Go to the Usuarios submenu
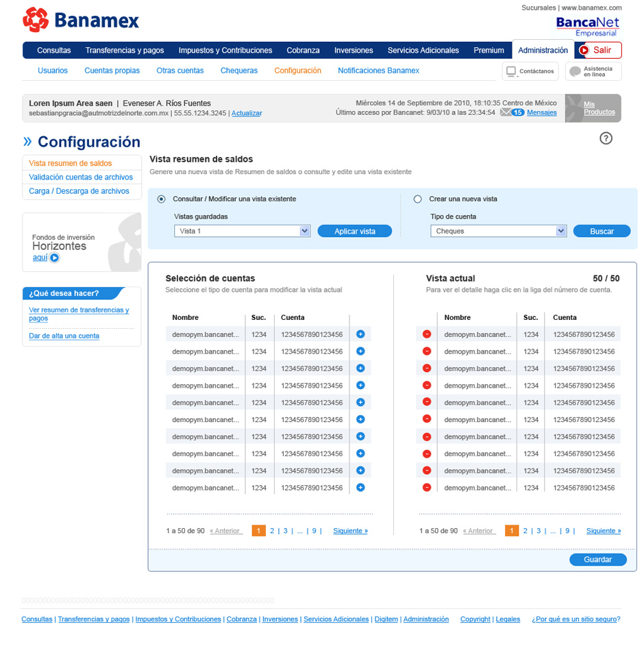644x648 pixels. tap(53, 71)
